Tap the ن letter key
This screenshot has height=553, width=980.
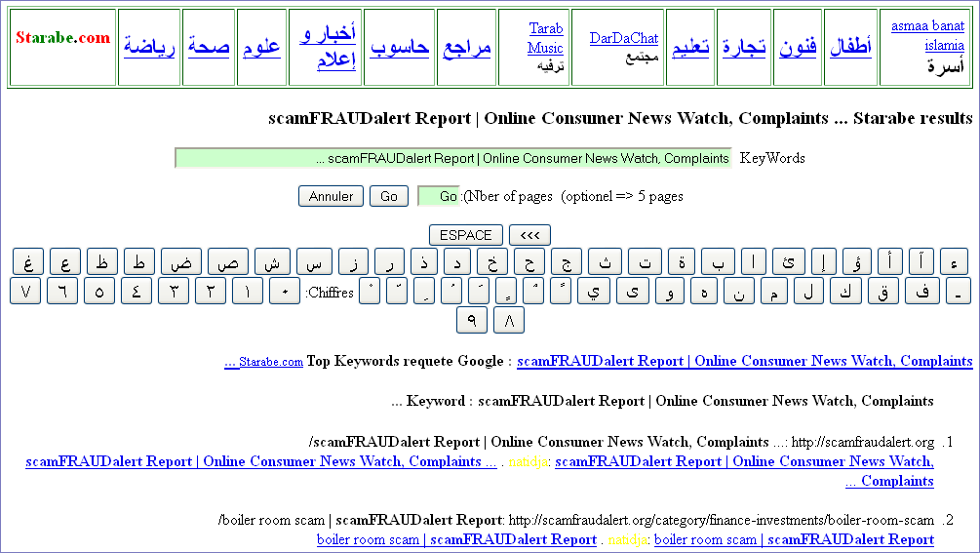739,292
